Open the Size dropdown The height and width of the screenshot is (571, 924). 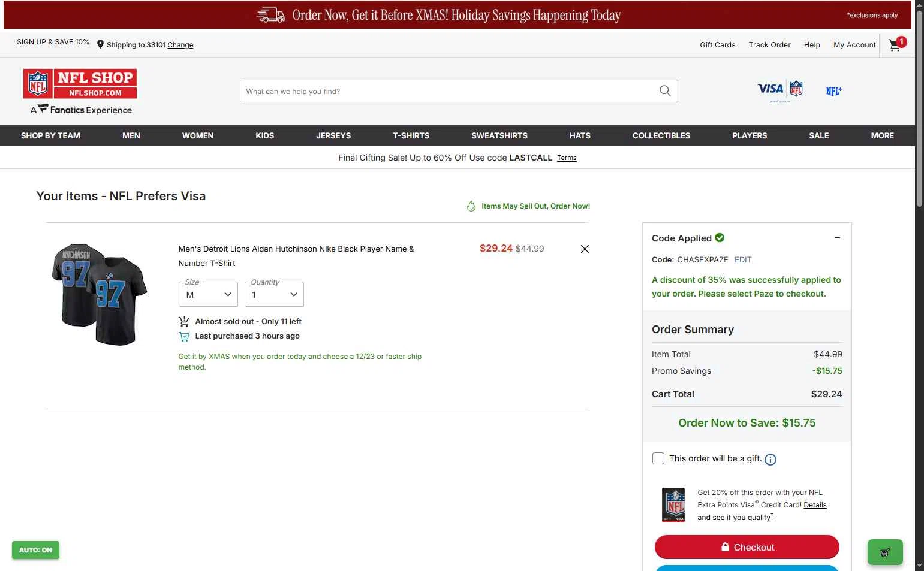point(208,294)
